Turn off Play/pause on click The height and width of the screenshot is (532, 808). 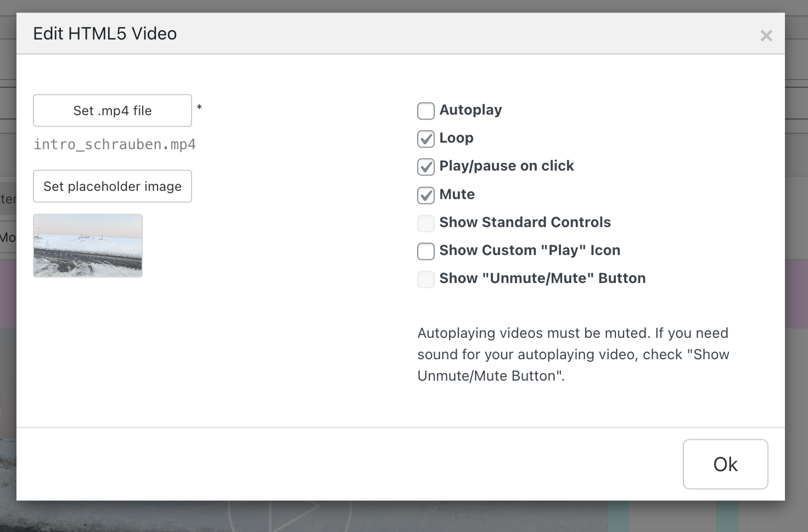click(x=425, y=167)
